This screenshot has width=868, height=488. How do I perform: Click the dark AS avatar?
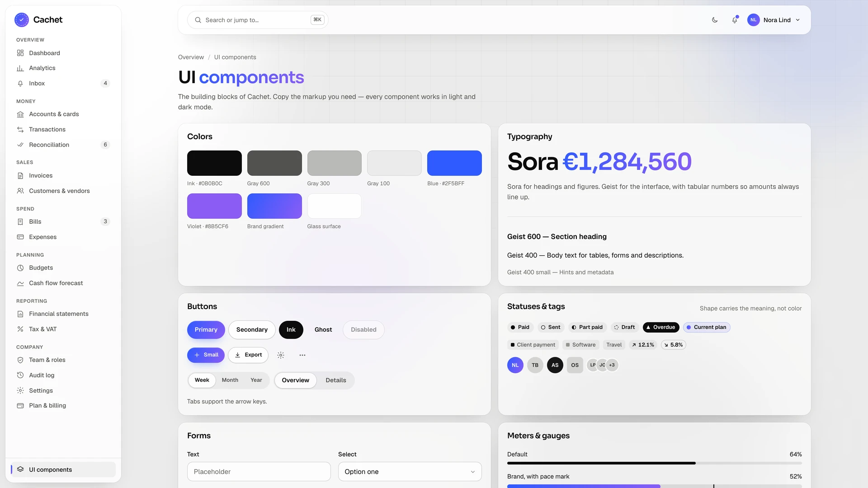coord(555,365)
